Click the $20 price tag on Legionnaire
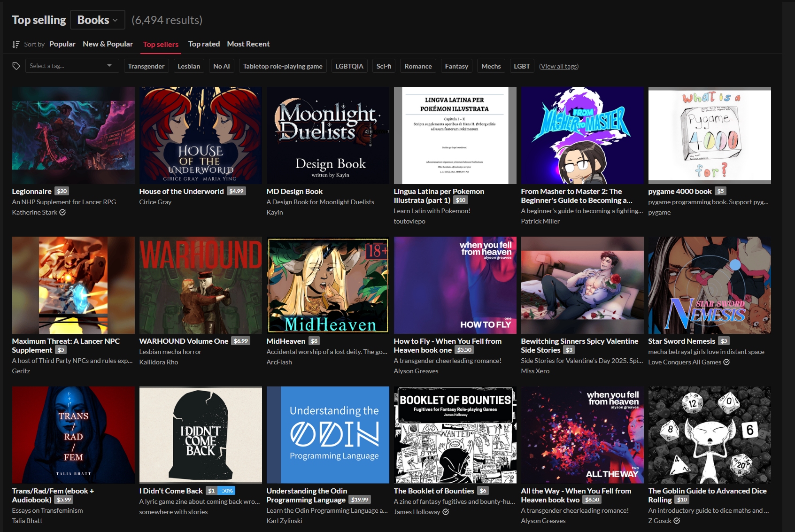 click(62, 191)
